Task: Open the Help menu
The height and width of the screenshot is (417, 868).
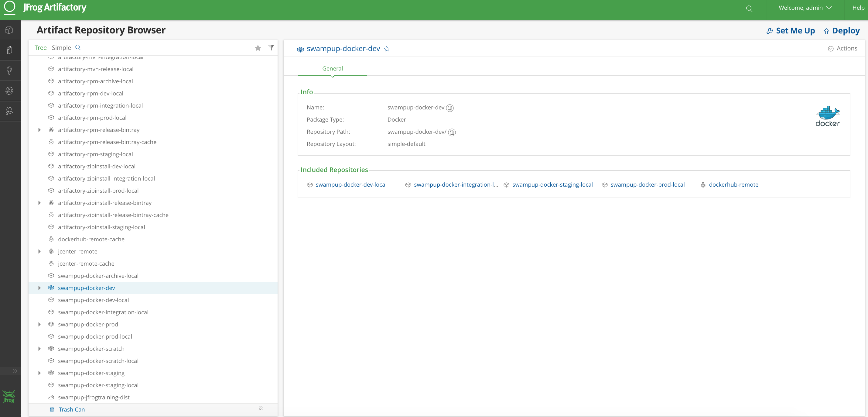Action: (858, 8)
